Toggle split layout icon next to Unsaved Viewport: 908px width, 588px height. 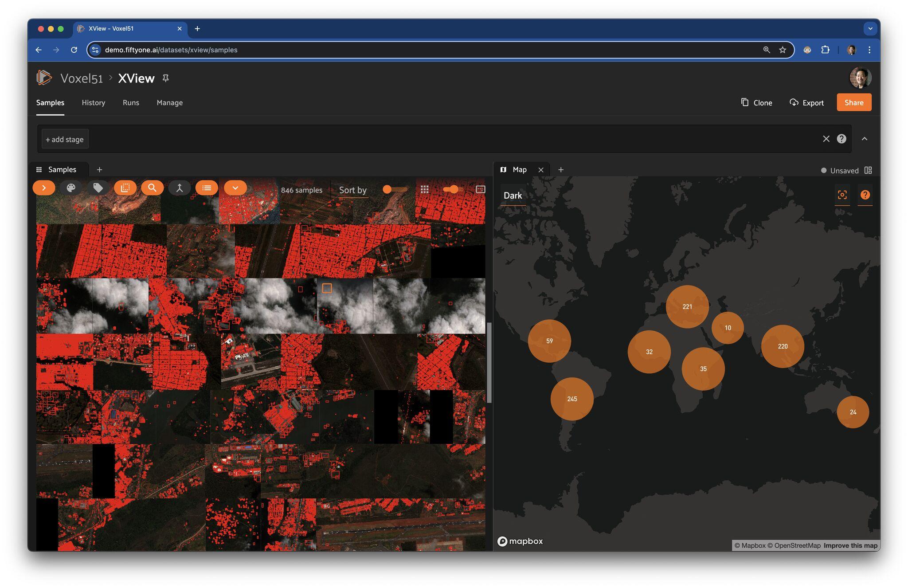coord(868,170)
